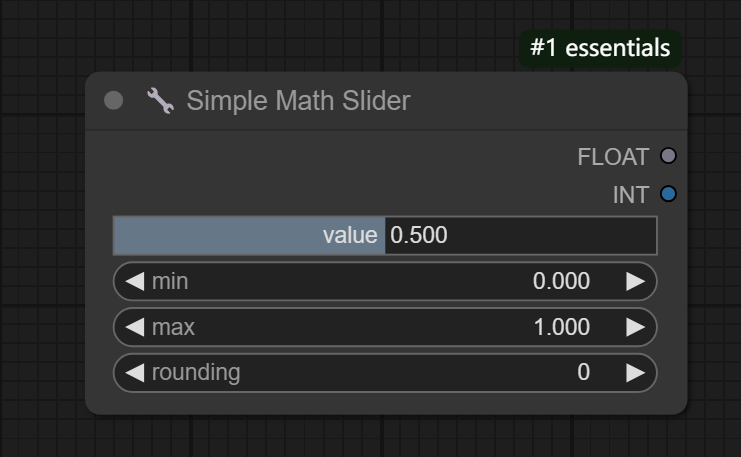The image size is (741, 457).
Task: Increase min with right arrow
Action: coord(635,282)
